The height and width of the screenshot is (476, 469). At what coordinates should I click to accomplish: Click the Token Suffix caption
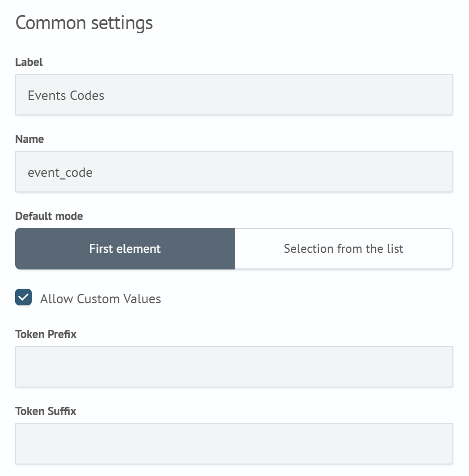(x=46, y=411)
